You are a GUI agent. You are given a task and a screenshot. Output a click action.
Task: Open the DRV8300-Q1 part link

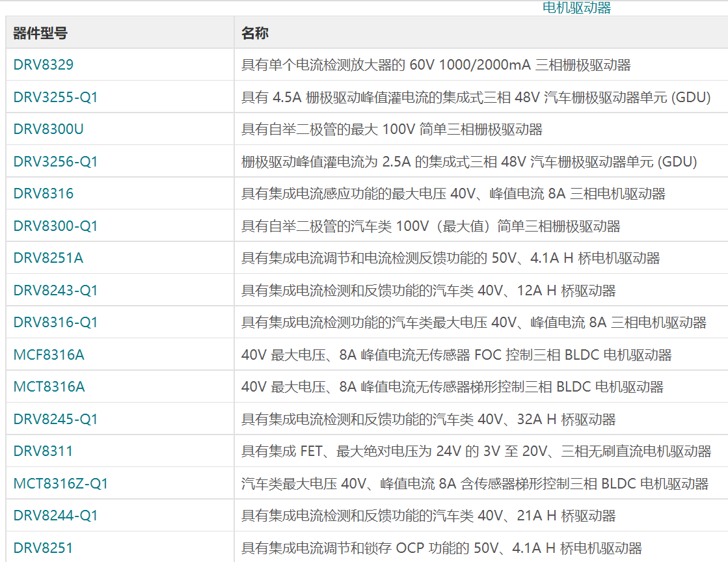coord(55,226)
